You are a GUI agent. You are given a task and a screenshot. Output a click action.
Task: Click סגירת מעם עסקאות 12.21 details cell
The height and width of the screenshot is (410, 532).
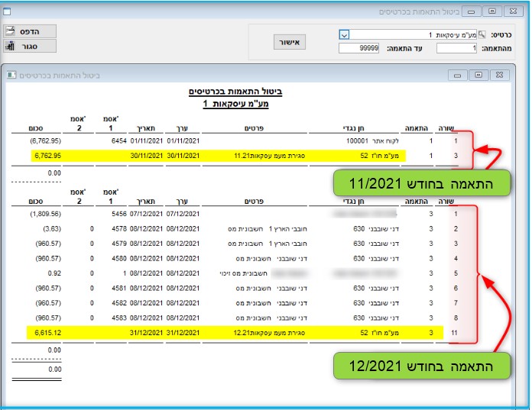(269, 333)
